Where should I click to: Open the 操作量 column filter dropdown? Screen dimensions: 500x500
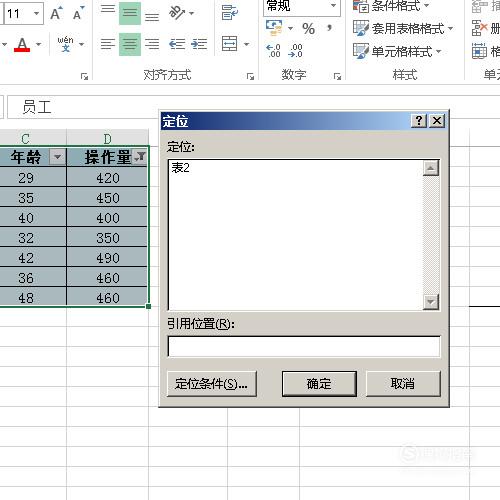point(140,157)
